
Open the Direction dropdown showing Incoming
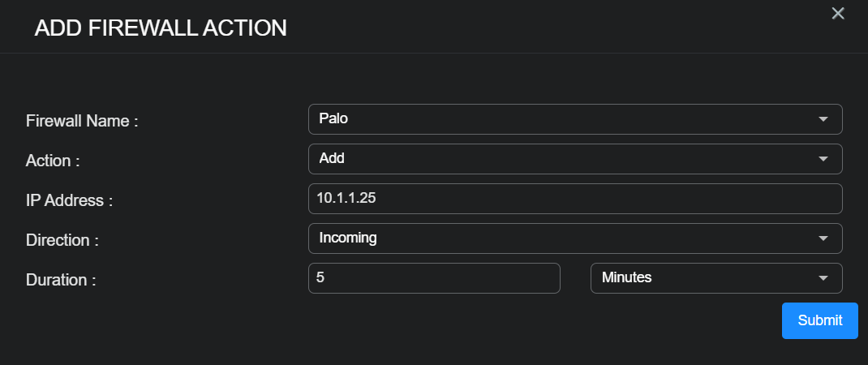coord(574,238)
